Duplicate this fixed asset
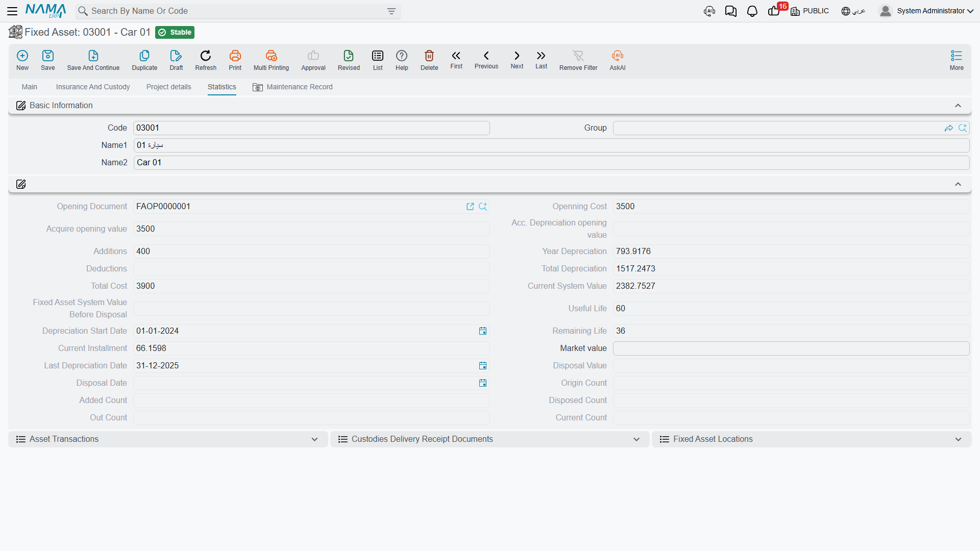Viewport: 980px width, 551px height. click(x=144, y=60)
